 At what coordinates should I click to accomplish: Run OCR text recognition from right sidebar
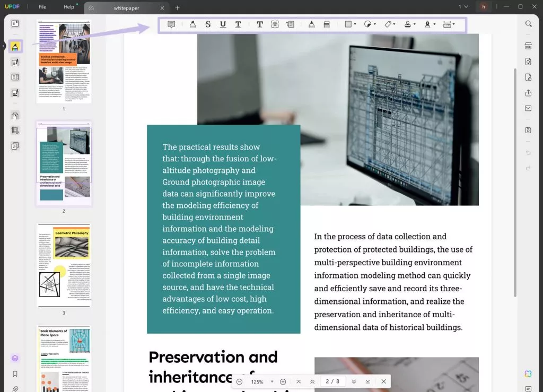528,46
